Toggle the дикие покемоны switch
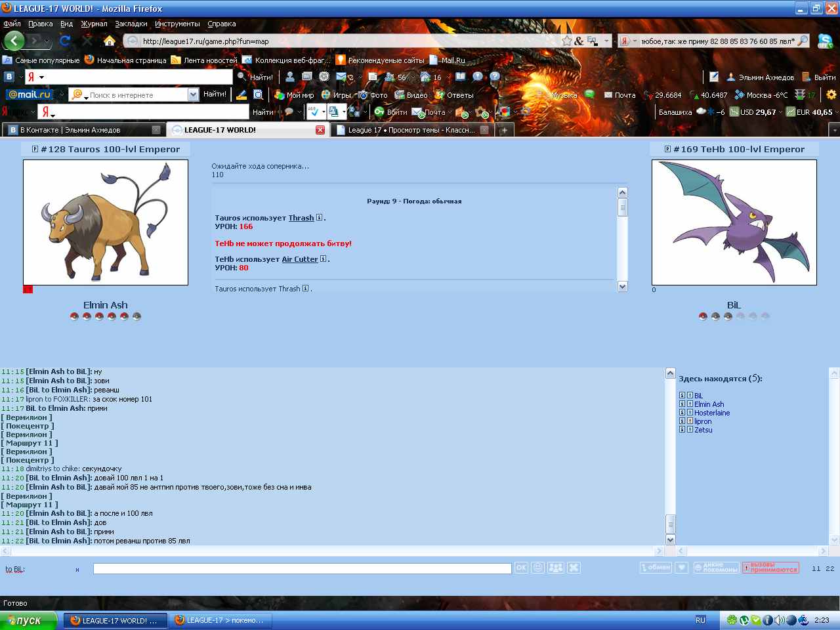This screenshot has height=630, width=840. point(716,568)
